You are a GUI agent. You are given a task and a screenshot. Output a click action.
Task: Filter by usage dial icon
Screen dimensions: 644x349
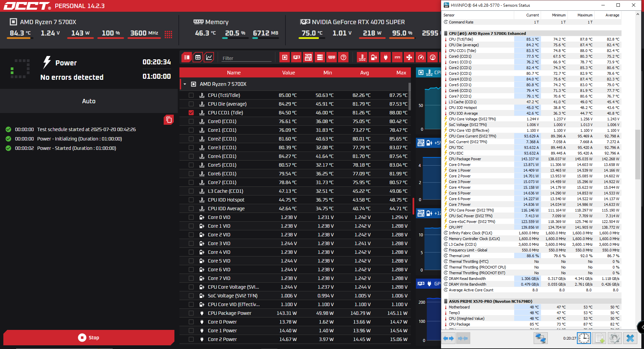(433, 57)
